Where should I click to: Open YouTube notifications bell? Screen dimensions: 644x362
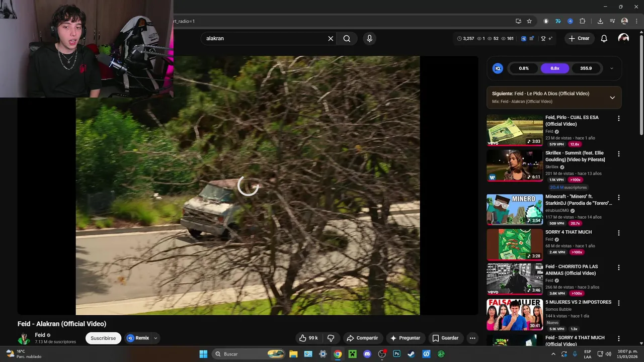coord(604,38)
